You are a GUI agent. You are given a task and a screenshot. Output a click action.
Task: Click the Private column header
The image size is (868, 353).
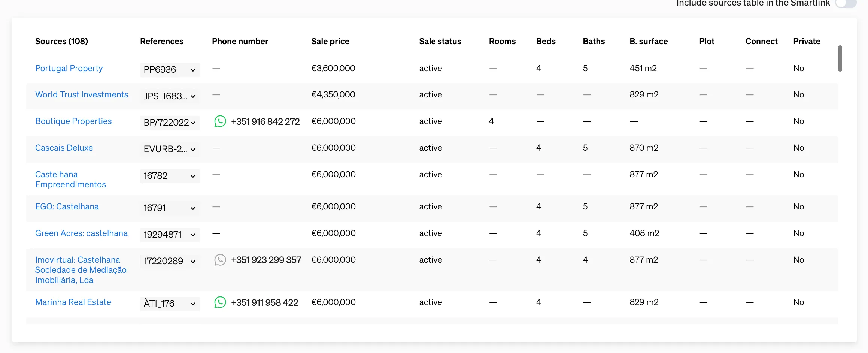[807, 41]
